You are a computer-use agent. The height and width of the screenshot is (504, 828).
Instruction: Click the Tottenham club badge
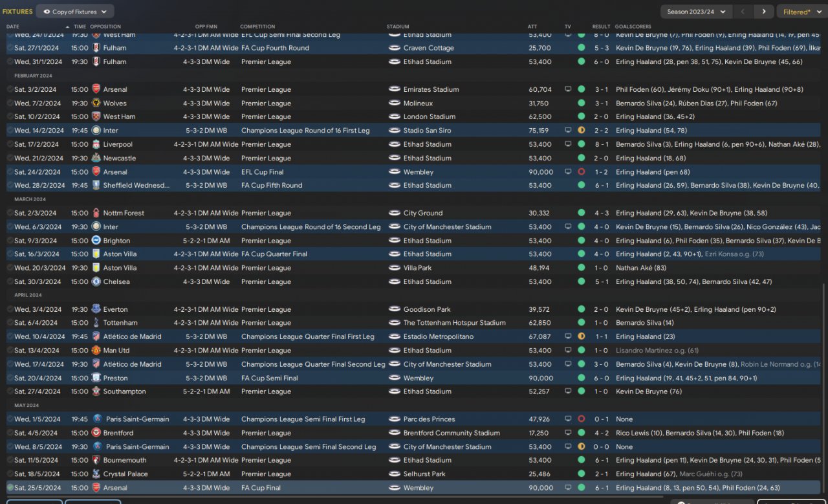tap(96, 322)
